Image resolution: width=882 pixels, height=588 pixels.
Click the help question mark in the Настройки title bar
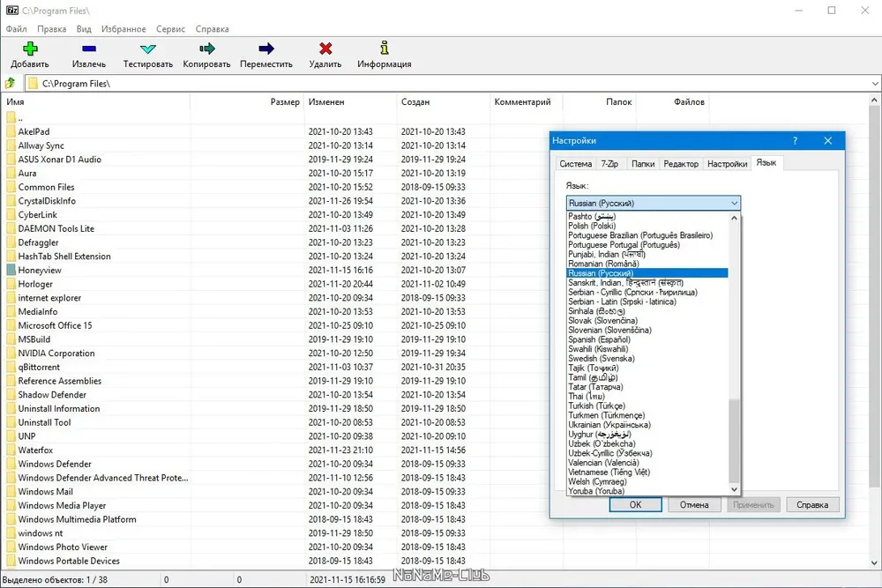795,140
